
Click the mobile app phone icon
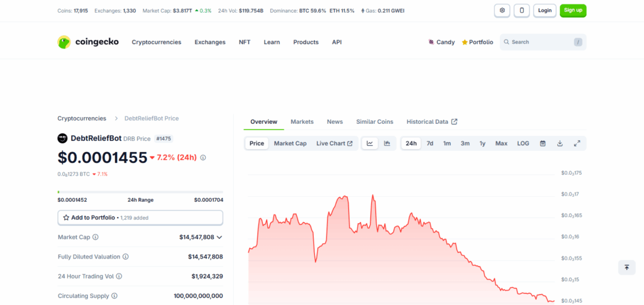point(521,10)
